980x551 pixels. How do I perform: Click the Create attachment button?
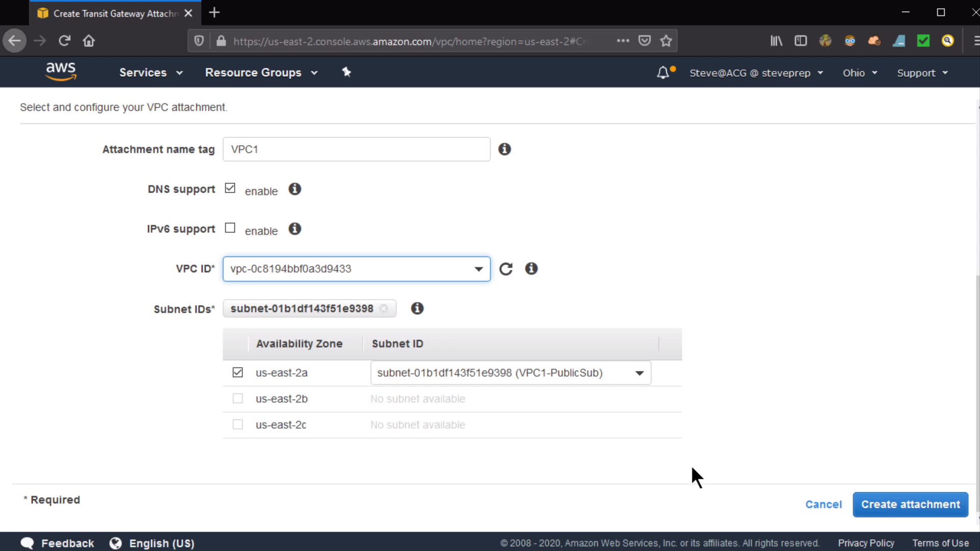[x=910, y=505]
